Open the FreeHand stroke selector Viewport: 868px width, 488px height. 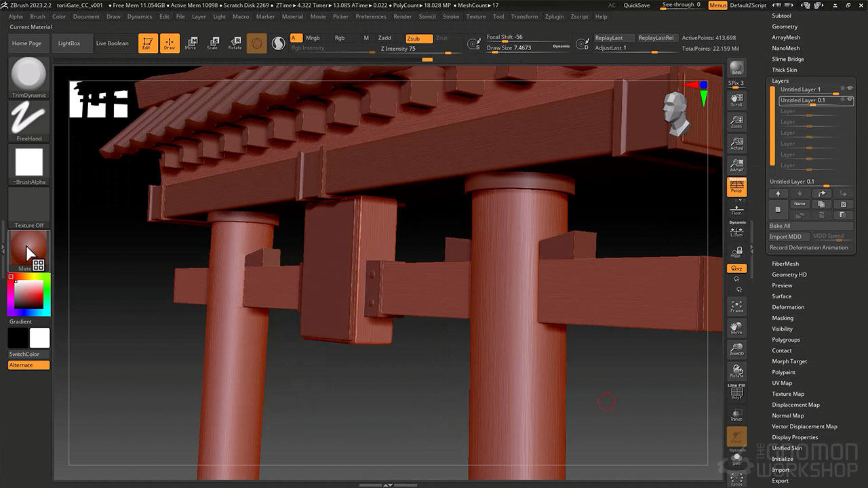pos(28,119)
